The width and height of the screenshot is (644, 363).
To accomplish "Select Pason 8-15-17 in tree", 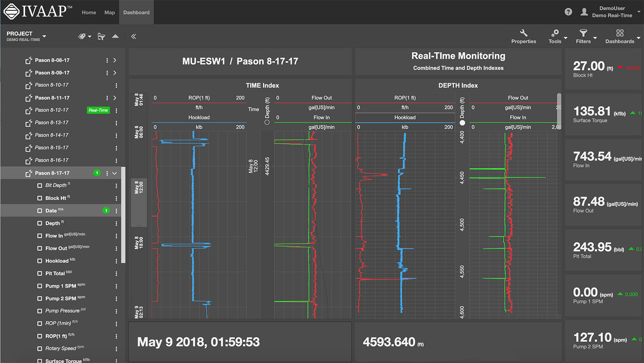I will (x=52, y=148).
